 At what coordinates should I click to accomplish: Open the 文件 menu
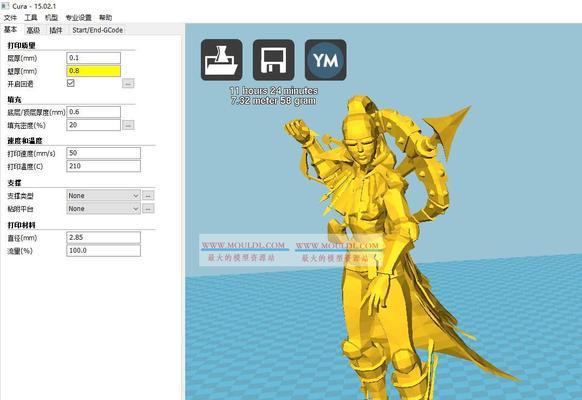pos(10,17)
